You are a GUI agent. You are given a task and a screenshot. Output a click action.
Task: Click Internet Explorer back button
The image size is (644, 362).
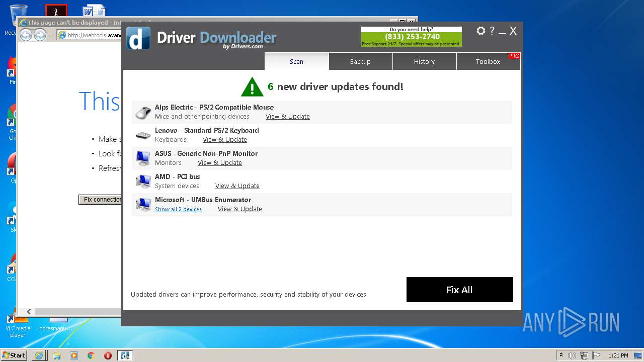26,35
